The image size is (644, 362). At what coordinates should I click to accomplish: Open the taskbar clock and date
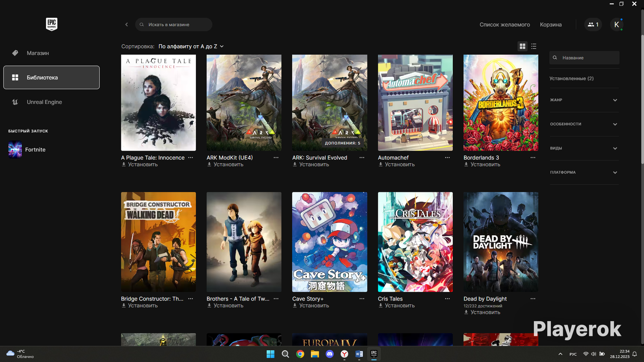619,354
